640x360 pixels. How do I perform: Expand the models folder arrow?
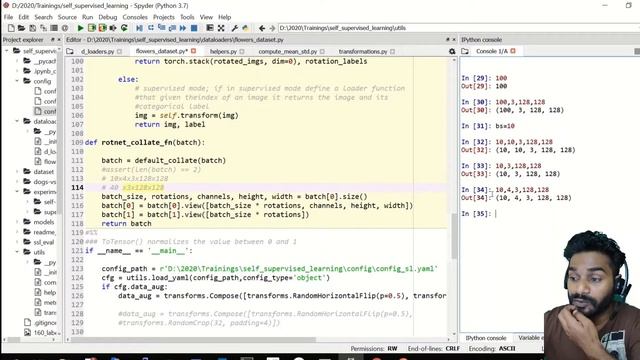coord(17,222)
